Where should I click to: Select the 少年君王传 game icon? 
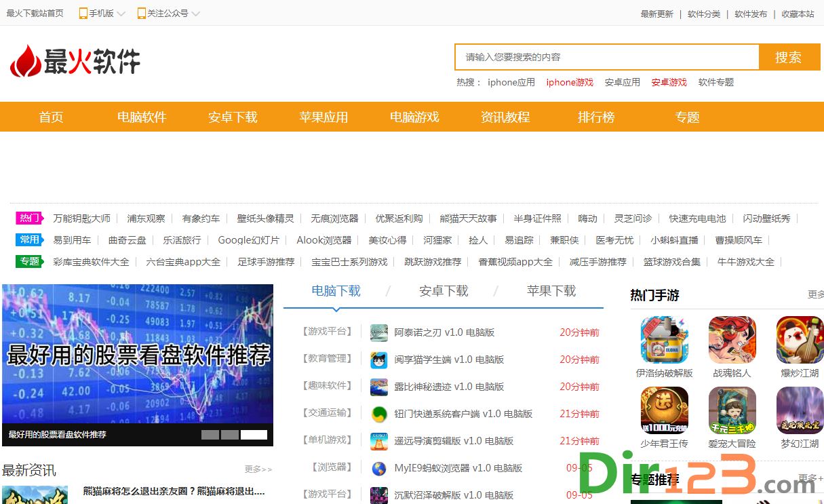tap(664, 410)
